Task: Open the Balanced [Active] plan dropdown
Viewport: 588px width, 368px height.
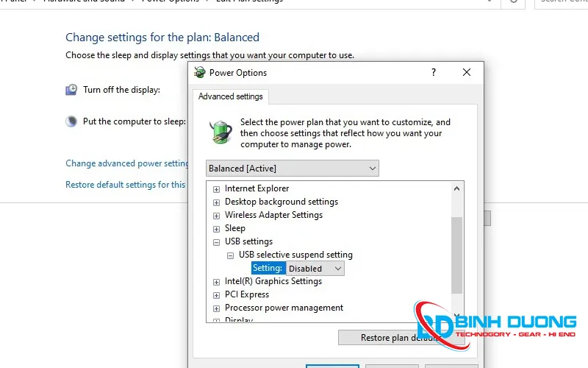Action: (x=292, y=169)
